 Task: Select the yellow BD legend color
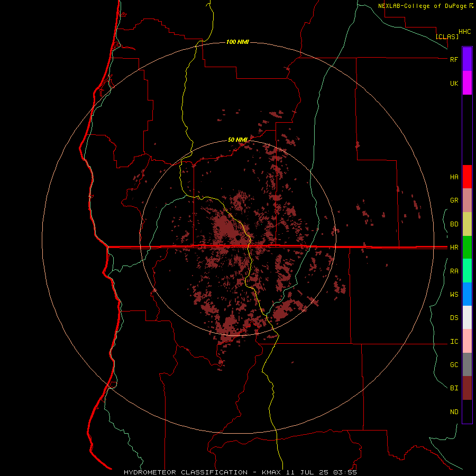(x=467, y=224)
